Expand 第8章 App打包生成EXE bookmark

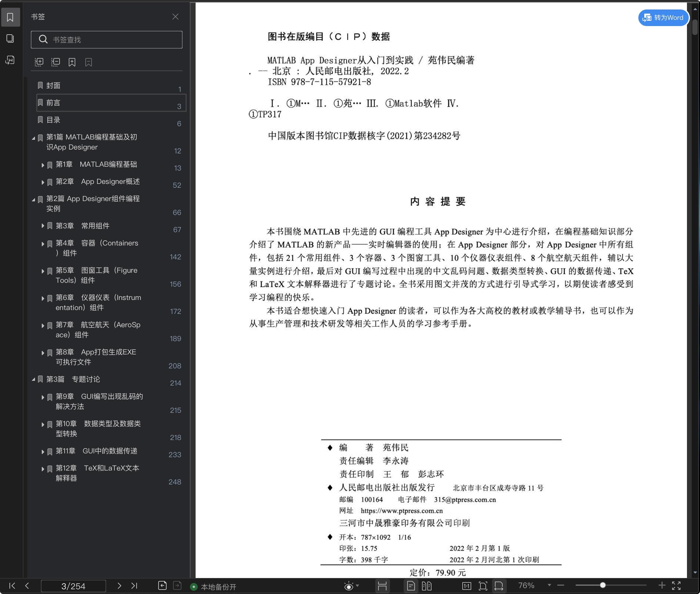(43, 353)
